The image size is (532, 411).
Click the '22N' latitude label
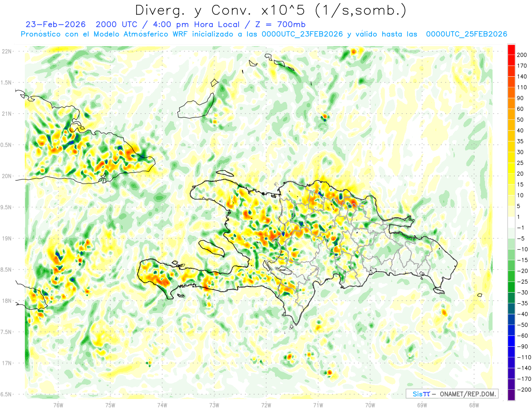coord(6,51)
